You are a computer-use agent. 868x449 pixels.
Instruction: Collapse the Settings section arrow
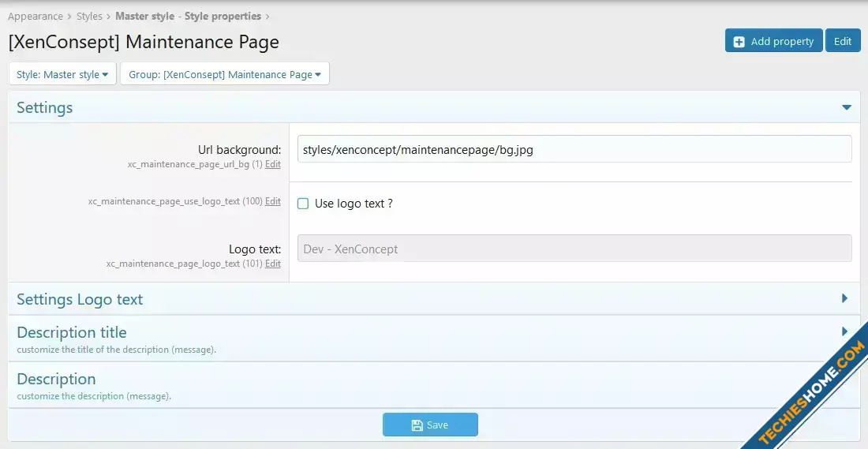point(847,107)
